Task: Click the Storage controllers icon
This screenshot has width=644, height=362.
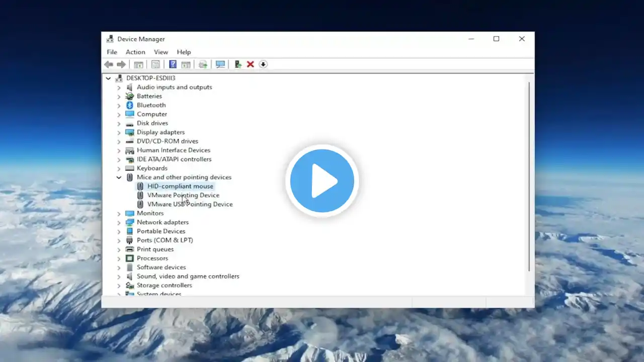Action: pyautogui.click(x=130, y=286)
